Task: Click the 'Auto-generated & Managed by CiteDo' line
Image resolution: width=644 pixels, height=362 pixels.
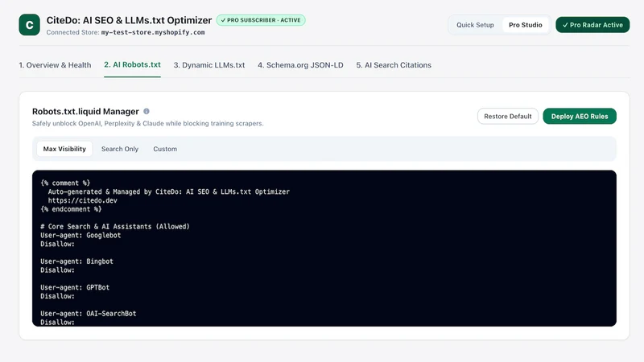Action: 169,191
